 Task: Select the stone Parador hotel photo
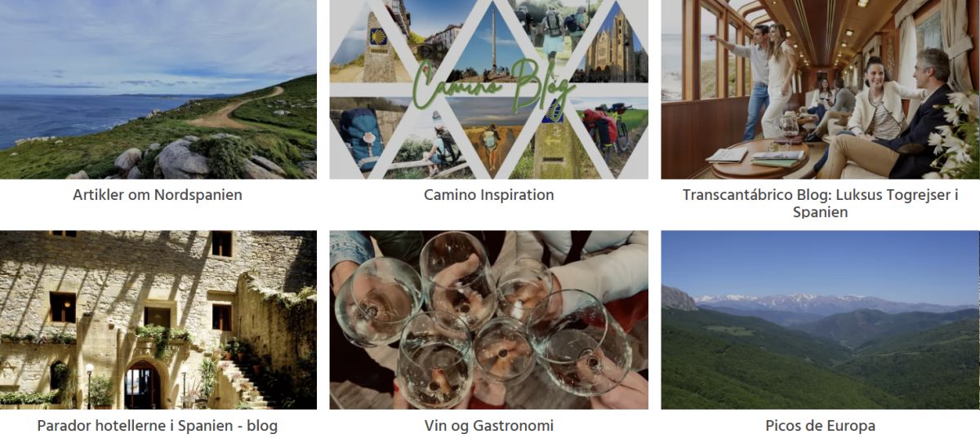pos(158,320)
